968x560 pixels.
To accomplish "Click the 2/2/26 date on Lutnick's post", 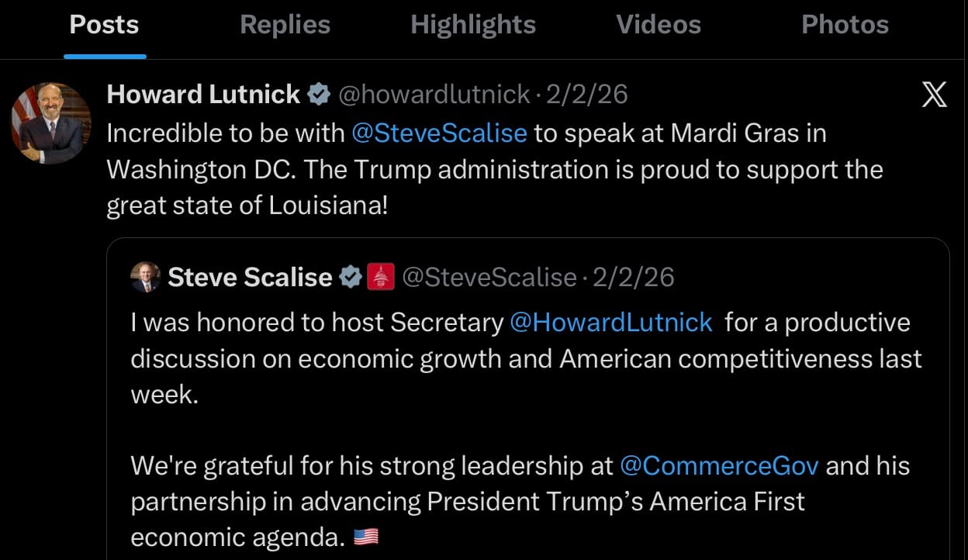I will click(x=586, y=95).
